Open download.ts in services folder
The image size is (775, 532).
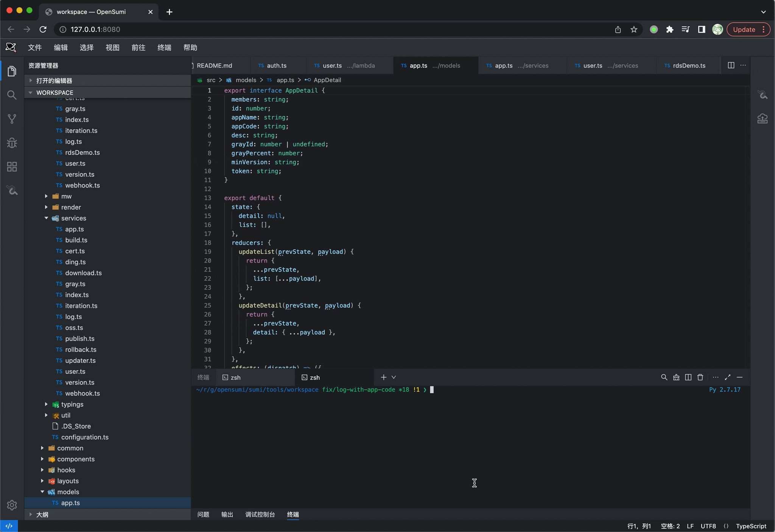[x=83, y=273]
